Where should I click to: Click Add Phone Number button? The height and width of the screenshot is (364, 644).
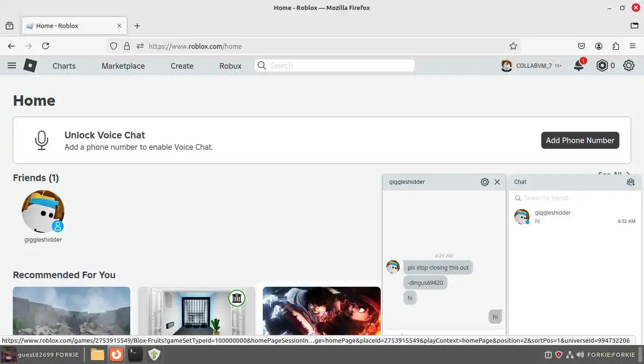[x=580, y=140]
